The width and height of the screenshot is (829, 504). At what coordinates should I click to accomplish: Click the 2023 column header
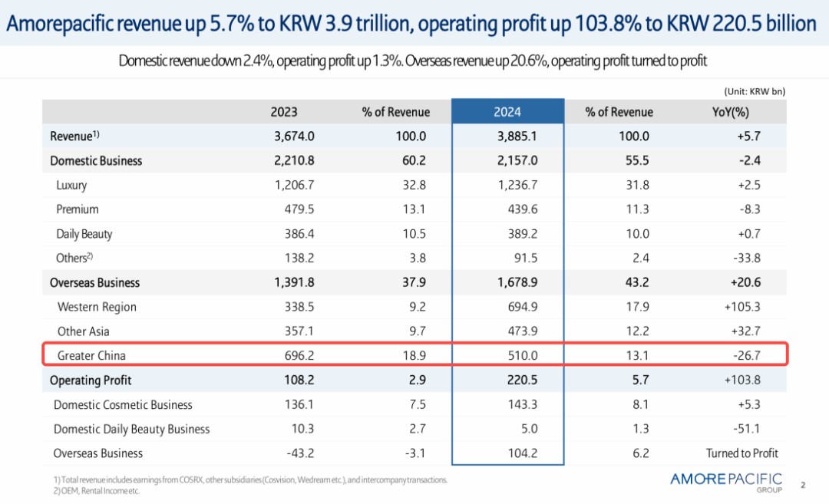coord(283,112)
